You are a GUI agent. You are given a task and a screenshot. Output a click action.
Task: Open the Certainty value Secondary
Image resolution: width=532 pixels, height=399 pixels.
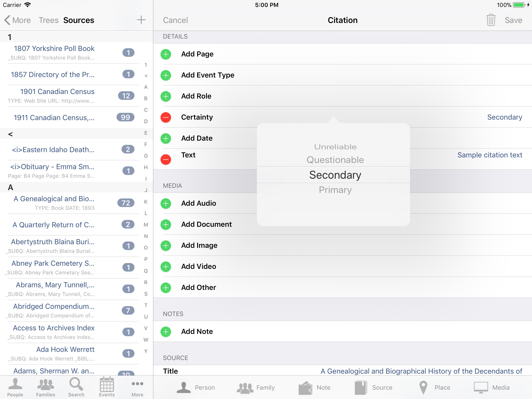[504, 117]
